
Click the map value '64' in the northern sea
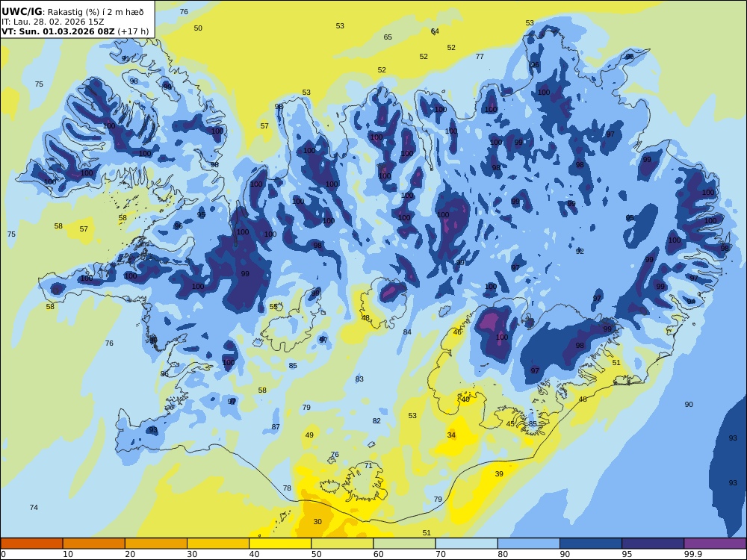[x=435, y=31]
